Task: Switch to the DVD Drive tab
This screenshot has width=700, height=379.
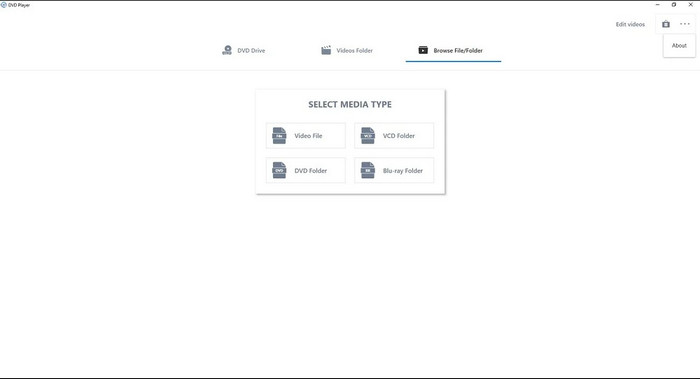Action: pos(244,50)
